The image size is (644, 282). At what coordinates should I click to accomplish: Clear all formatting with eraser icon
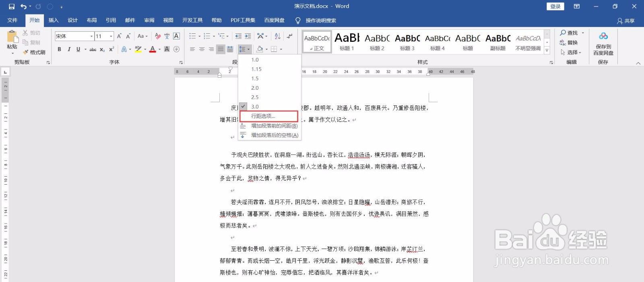(158, 36)
